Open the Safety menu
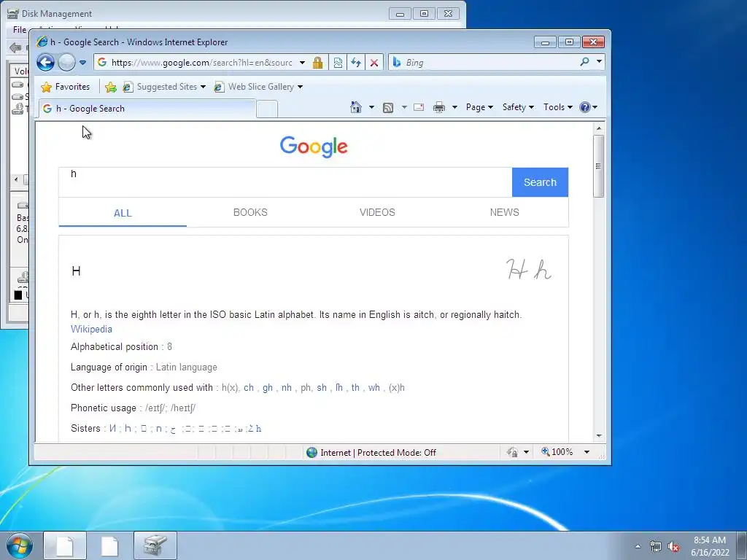The width and height of the screenshot is (747, 560). 519,107
